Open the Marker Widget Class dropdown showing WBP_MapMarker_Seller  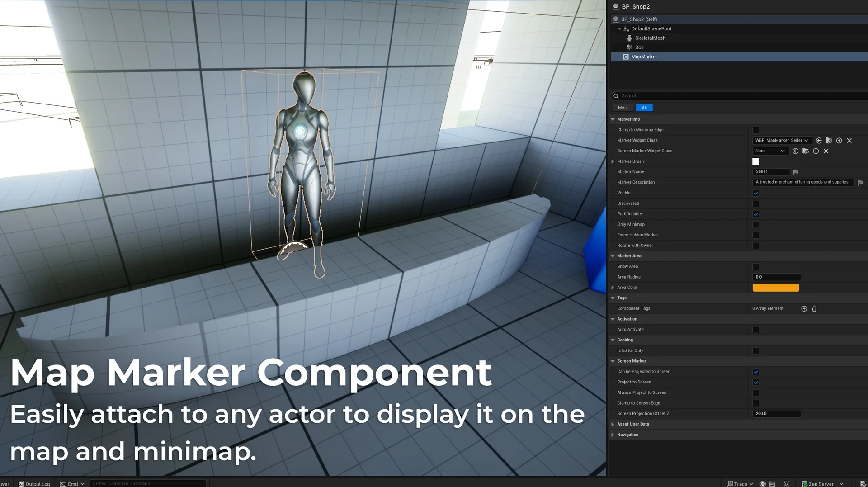tap(782, 141)
